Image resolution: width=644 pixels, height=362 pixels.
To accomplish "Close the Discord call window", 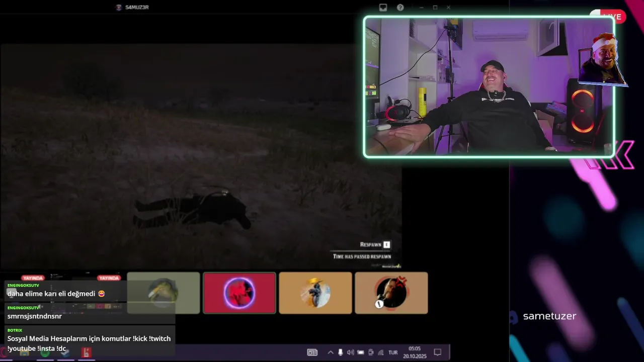I will [448, 8].
